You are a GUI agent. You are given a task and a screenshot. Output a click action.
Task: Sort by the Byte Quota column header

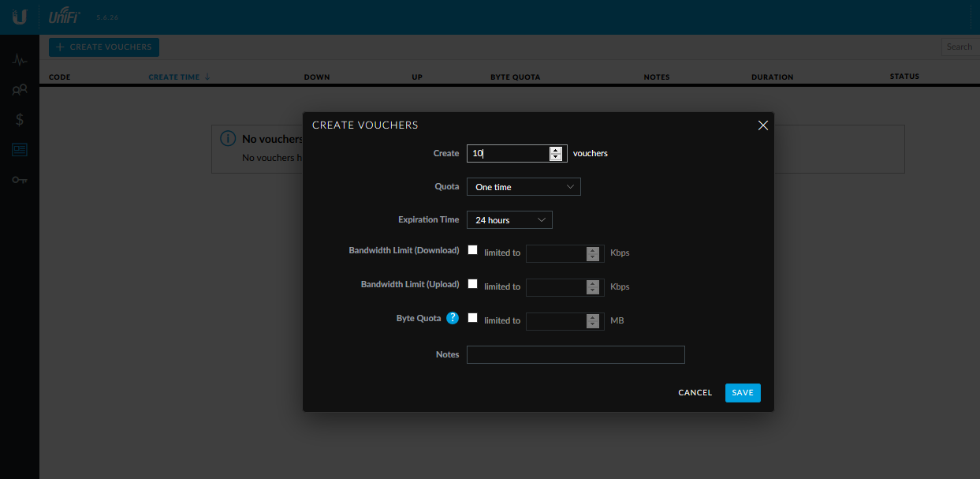pyautogui.click(x=516, y=77)
